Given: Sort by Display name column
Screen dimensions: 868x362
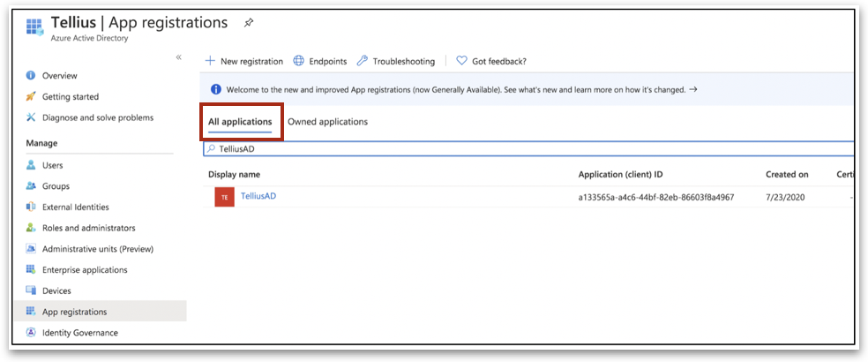Looking at the screenshot, I should click(x=234, y=175).
